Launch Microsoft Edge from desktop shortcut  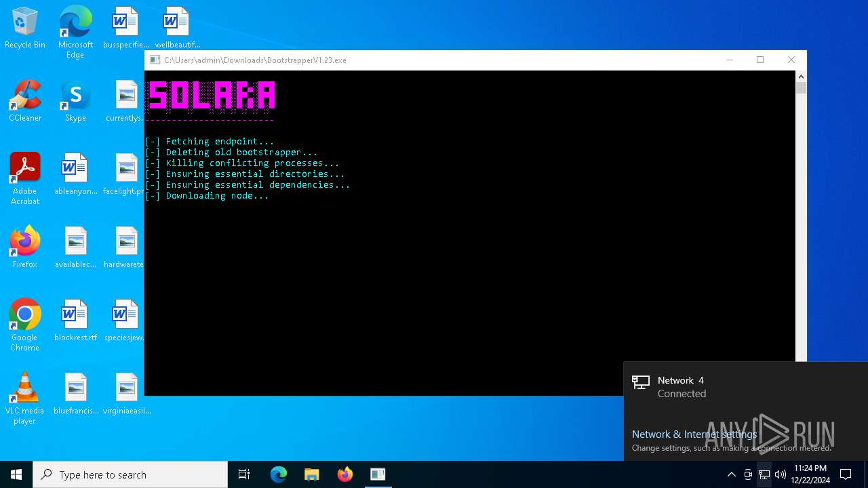pos(75,33)
